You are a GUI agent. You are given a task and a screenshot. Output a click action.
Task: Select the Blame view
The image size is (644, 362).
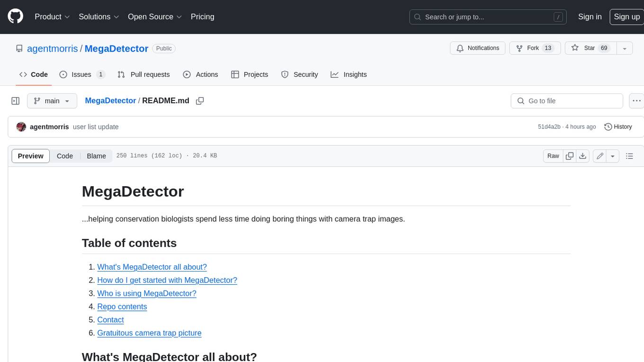pos(96,156)
